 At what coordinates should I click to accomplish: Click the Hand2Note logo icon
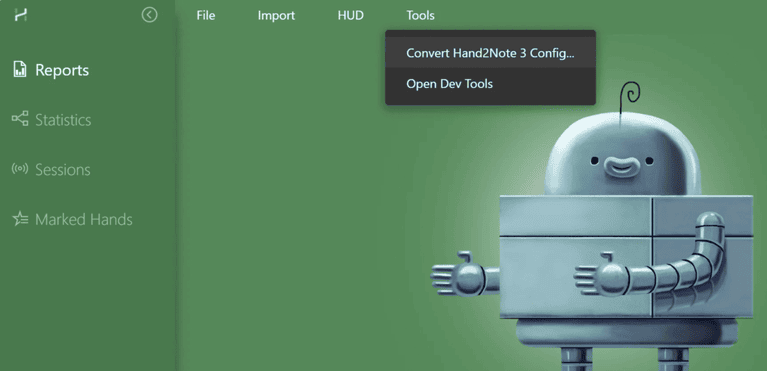pos(20,15)
